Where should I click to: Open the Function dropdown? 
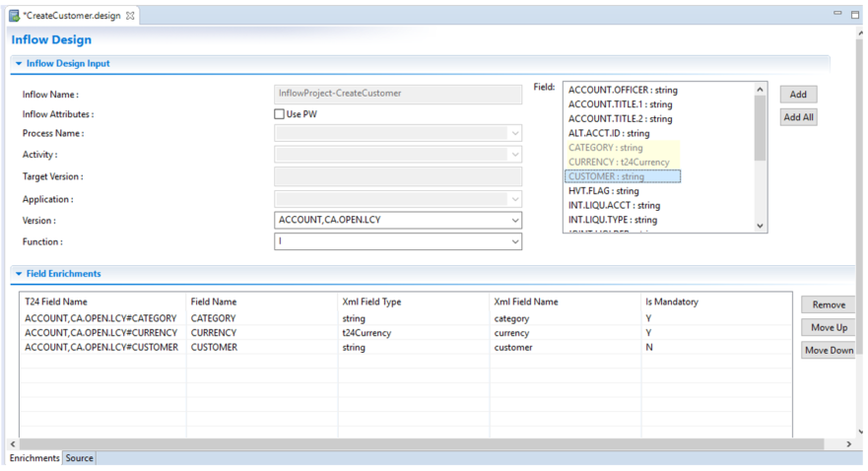click(515, 241)
